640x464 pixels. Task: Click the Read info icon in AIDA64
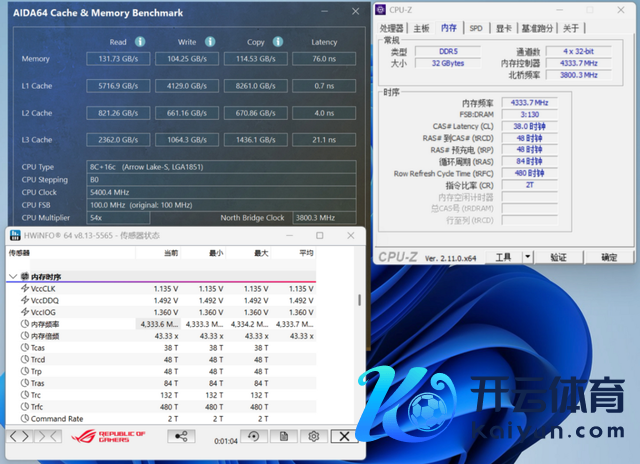(140, 42)
